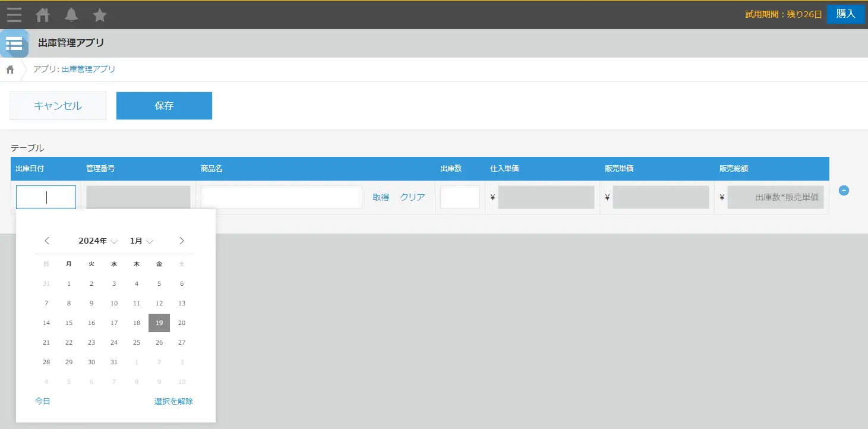The image size is (868, 429).
Task: Click the app list icon beside 出庫管理アプリ
Action: [14, 43]
